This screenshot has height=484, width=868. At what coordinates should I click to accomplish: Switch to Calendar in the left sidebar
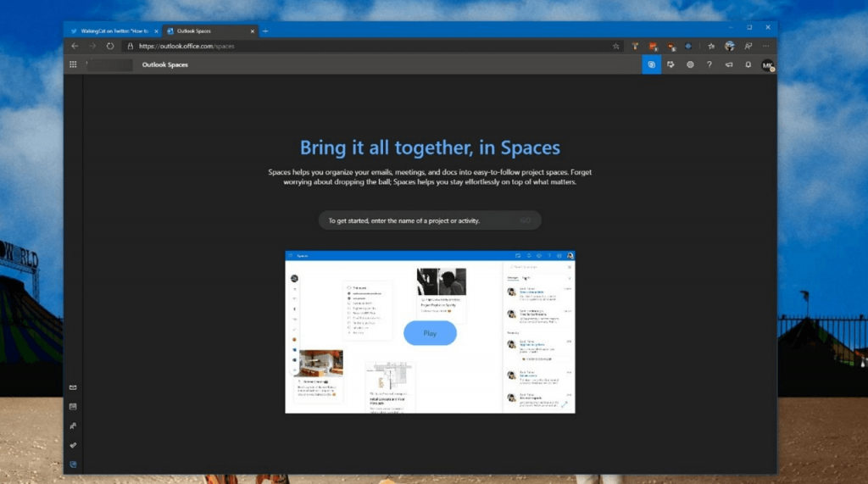click(73, 407)
